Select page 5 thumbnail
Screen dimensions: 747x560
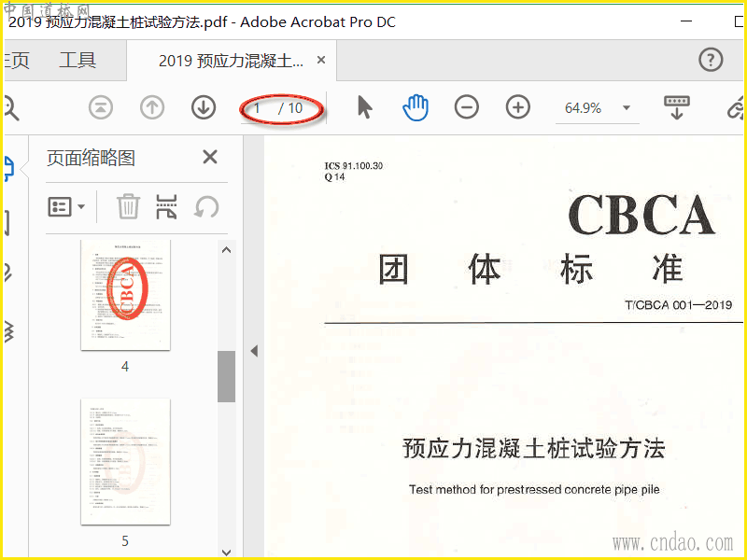point(125,461)
